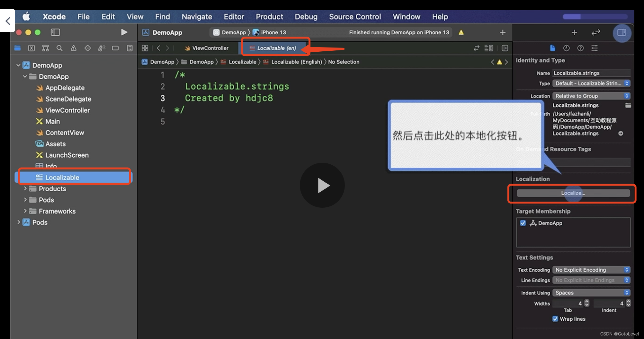Show the Quick Help inspector
The width and height of the screenshot is (644, 339).
point(580,48)
